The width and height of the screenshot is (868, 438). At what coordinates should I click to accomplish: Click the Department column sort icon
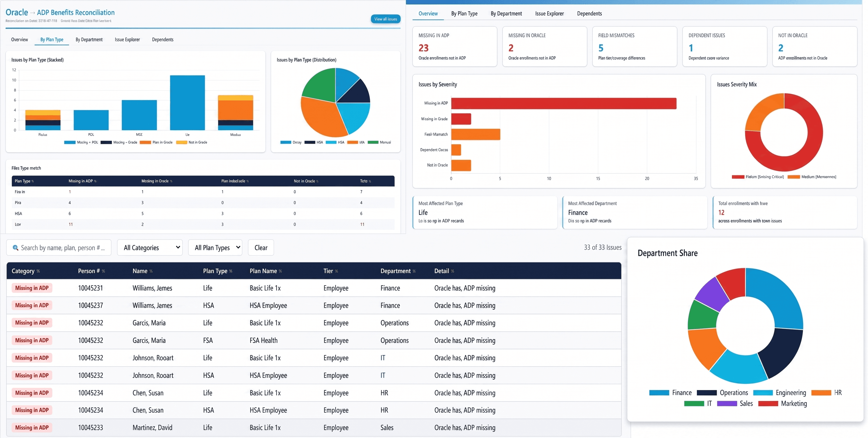click(414, 271)
